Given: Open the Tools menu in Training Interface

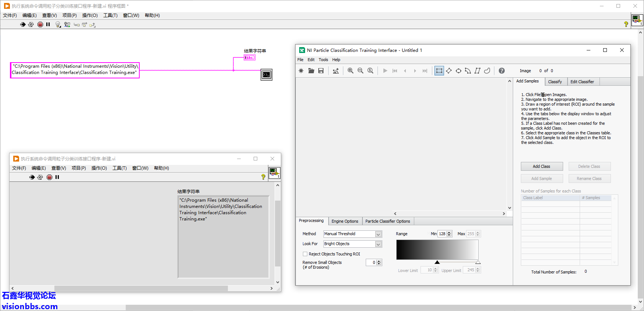Looking at the screenshot, I should 323,60.
